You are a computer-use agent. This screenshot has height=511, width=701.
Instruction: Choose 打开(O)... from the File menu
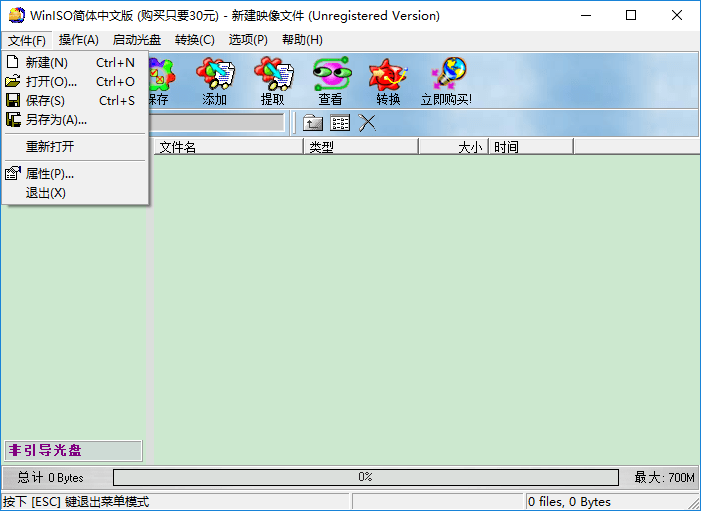click(x=75, y=82)
